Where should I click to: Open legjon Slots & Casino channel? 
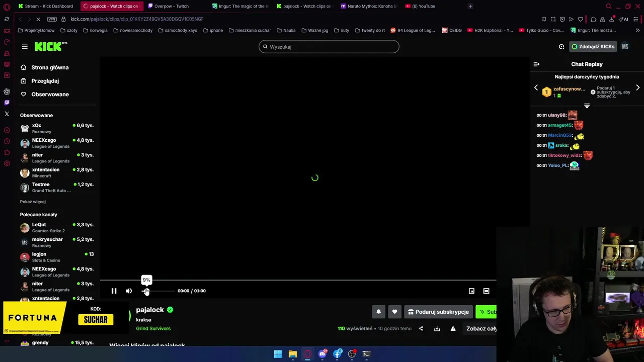click(57, 257)
